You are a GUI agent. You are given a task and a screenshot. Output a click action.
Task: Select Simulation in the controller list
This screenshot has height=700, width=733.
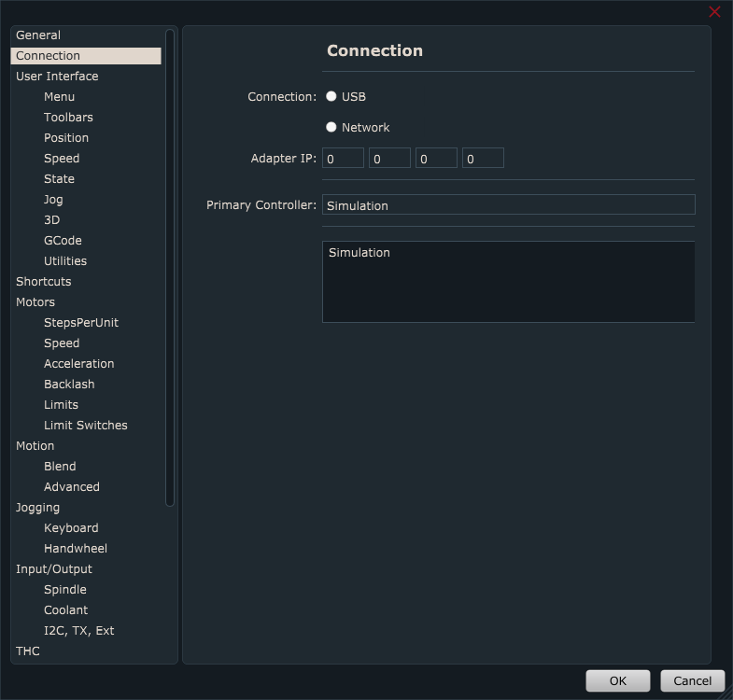[359, 253]
